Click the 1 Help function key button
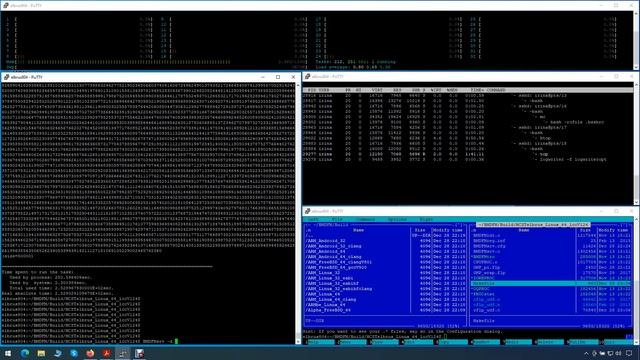Viewport: 640px width, 360px height. (x=320, y=342)
